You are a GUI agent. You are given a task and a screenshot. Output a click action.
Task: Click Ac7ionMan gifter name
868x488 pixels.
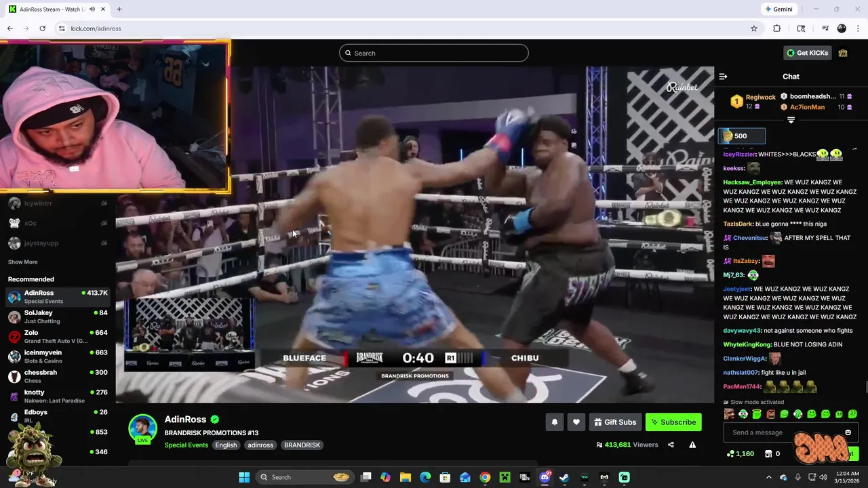[x=807, y=107]
